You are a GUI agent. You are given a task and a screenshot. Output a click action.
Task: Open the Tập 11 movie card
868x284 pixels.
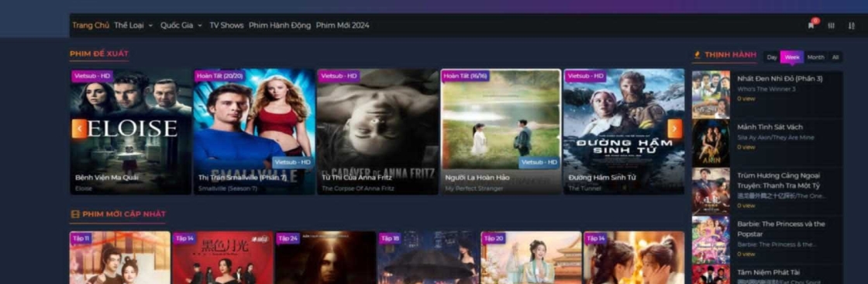(119, 258)
